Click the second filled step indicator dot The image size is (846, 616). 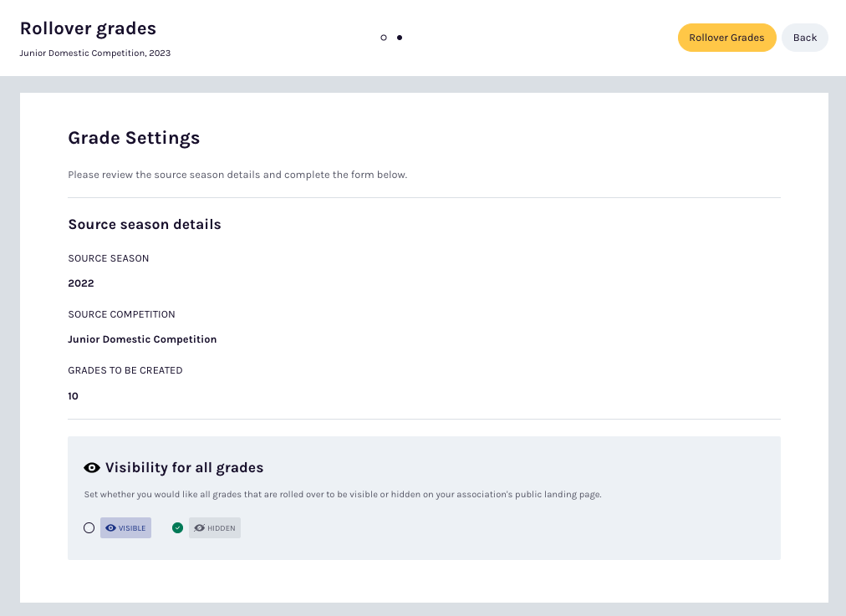(400, 38)
